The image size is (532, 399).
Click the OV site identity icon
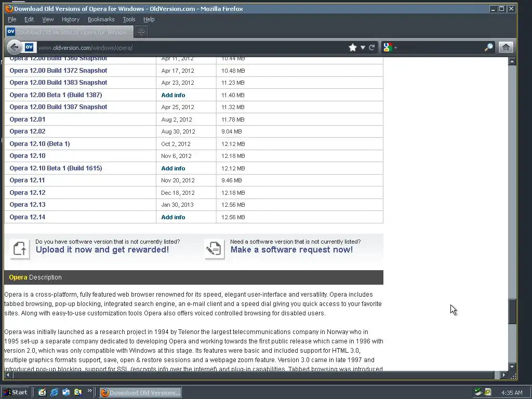[29, 47]
